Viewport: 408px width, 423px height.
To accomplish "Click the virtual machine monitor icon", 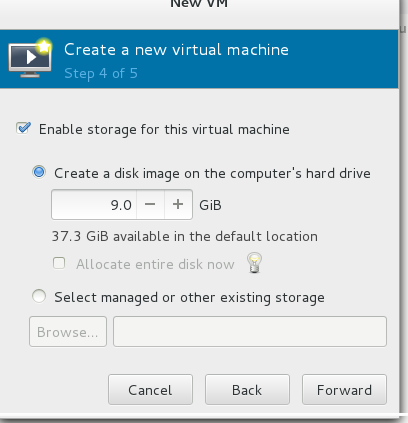I will pos(30,59).
